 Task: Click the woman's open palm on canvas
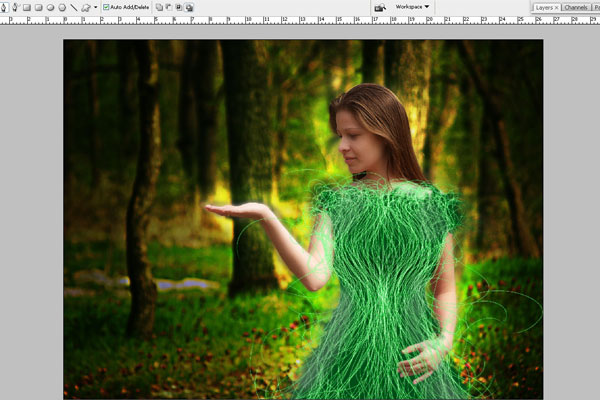click(x=238, y=208)
